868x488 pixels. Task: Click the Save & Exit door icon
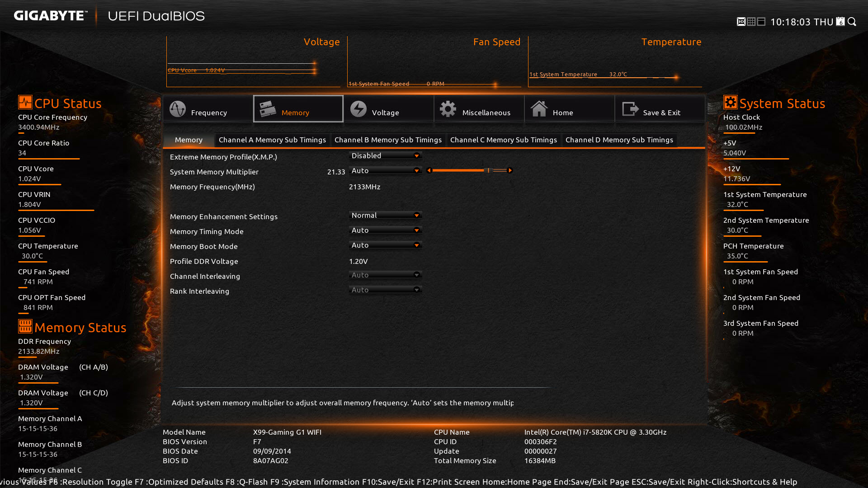(x=630, y=109)
